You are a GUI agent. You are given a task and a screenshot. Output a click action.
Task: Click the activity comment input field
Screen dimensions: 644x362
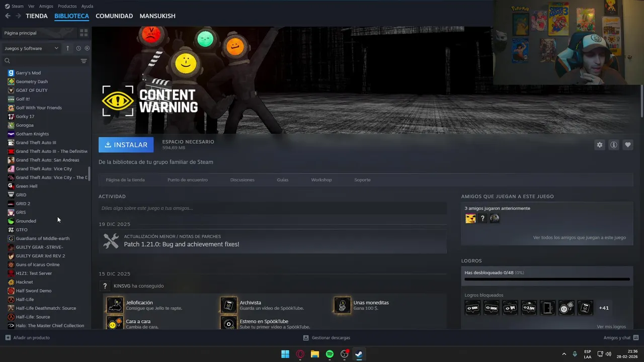pyautogui.click(x=273, y=208)
